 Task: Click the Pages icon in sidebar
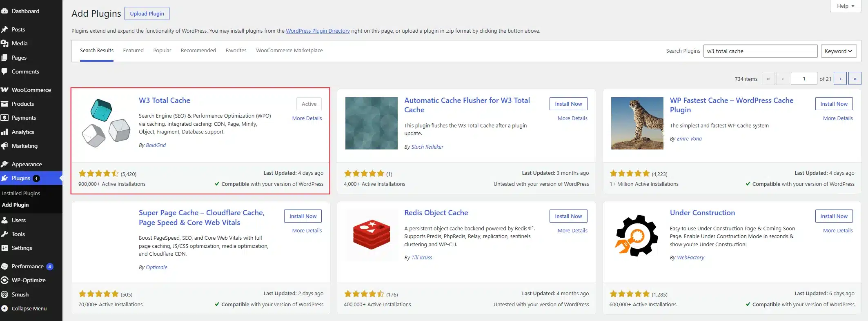[4, 58]
